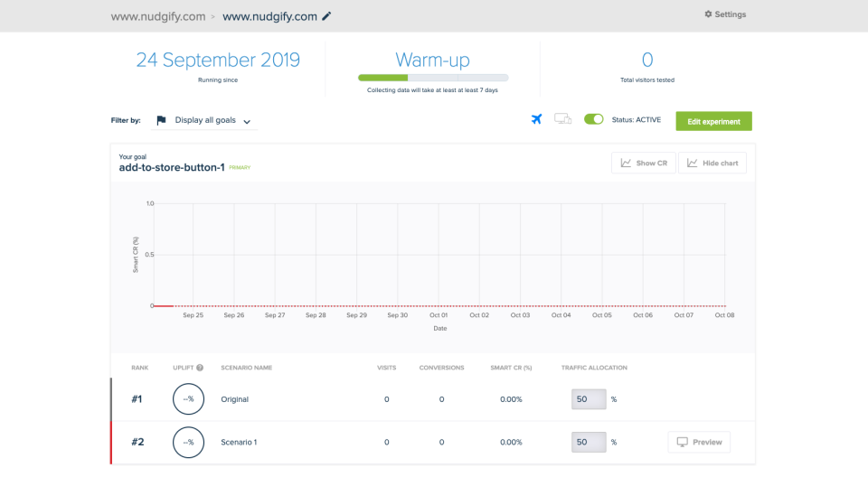Toggle the experiment ACTIVE status switch
Image resolution: width=868 pixels, height=477 pixels.
pyautogui.click(x=593, y=119)
